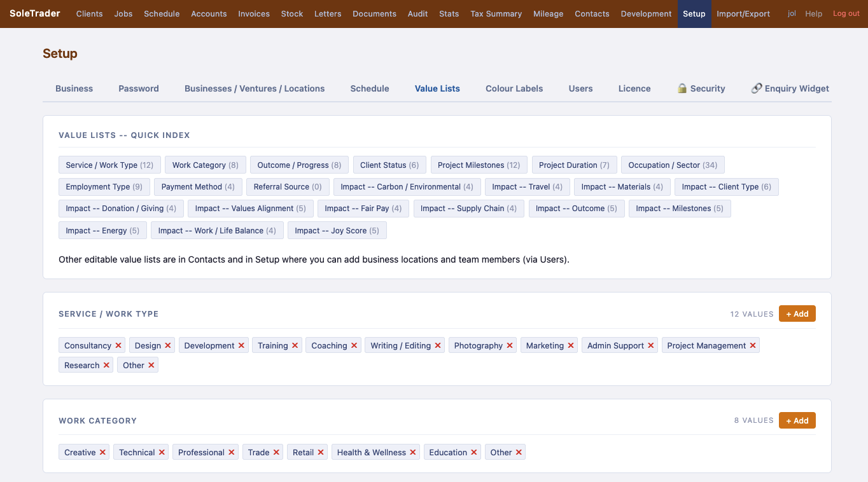Delete Technical using its red X
Image resolution: width=868 pixels, height=482 pixels.
coord(162,453)
